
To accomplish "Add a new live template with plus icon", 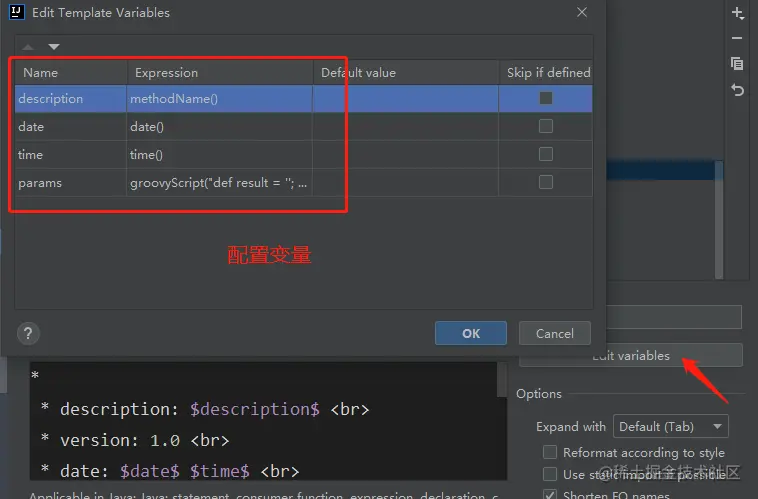I will pyautogui.click(x=737, y=13).
